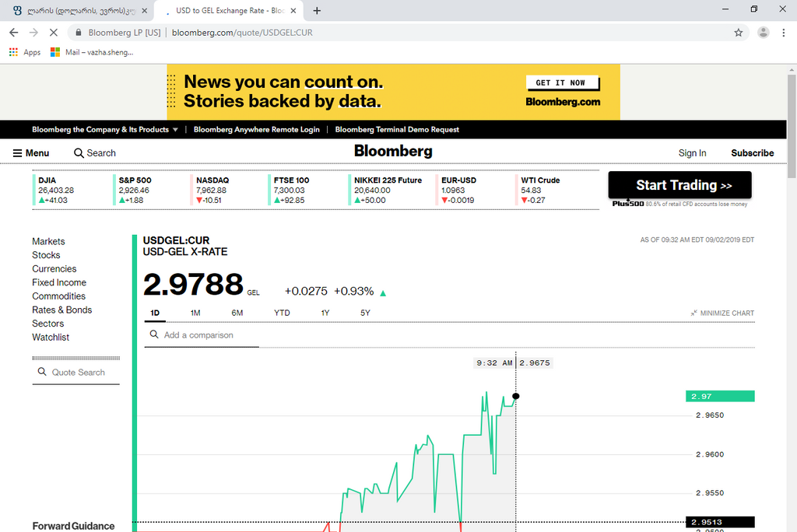Image resolution: width=797 pixels, height=532 pixels.
Task: Click the 2.9788 exchange rate value
Action: pyautogui.click(x=193, y=284)
